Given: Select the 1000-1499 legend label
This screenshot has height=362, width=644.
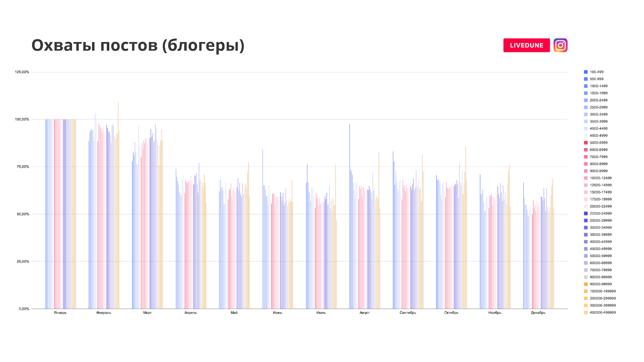Looking at the screenshot, I should click(599, 86).
